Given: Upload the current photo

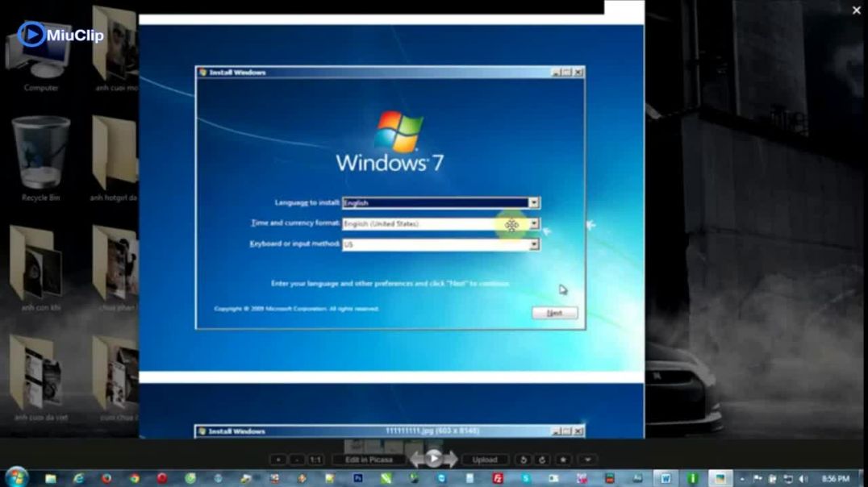Looking at the screenshot, I should pos(485,459).
